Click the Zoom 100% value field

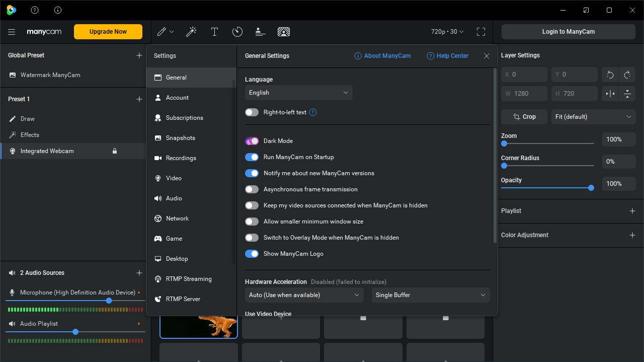(619, 139)
